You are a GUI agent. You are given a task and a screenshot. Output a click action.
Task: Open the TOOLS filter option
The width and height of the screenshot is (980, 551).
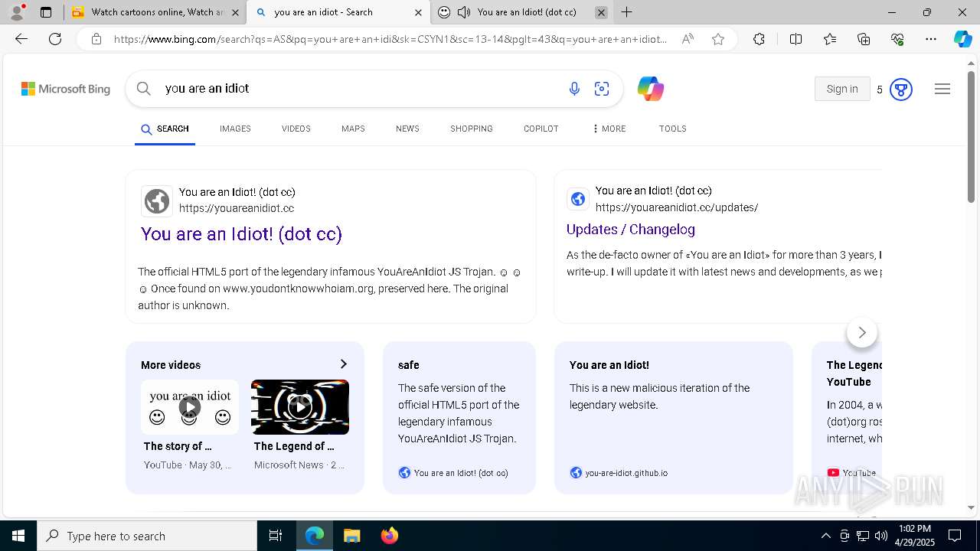click(673, 129)
